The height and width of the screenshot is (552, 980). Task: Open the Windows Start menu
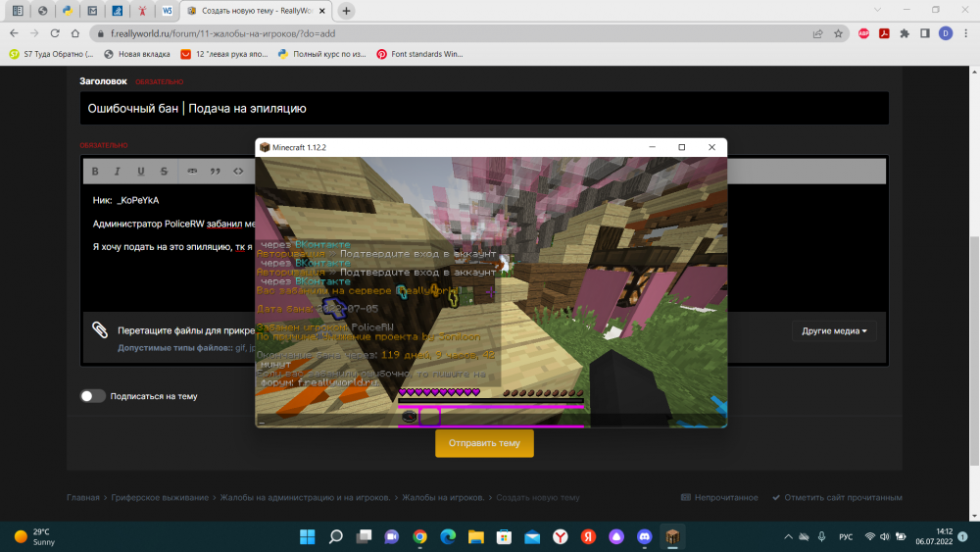(308, 536)
